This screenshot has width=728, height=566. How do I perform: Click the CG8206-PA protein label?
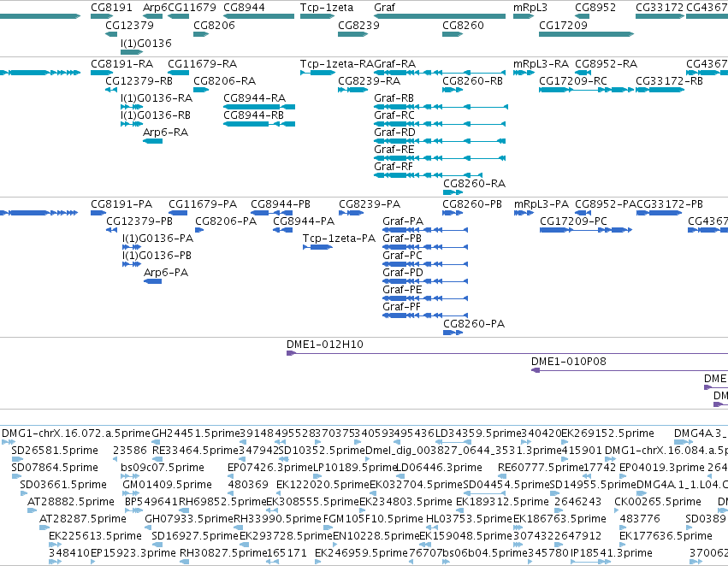226,221
